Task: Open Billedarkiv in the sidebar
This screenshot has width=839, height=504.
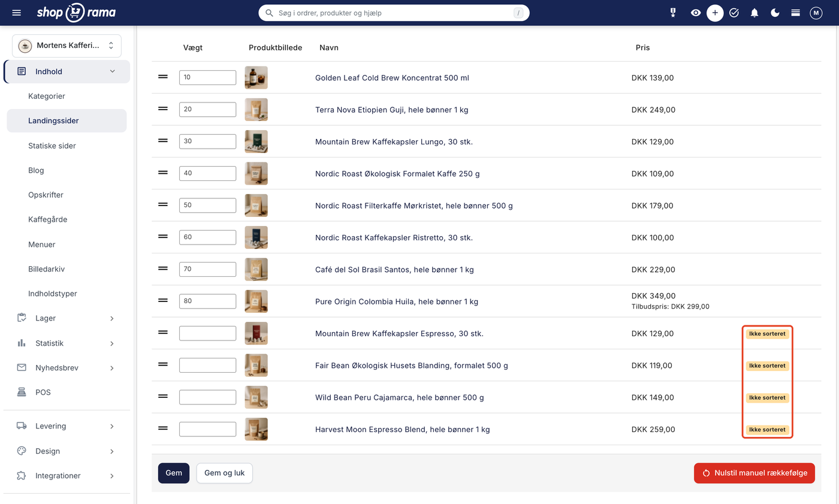Action: coord(67,269)
